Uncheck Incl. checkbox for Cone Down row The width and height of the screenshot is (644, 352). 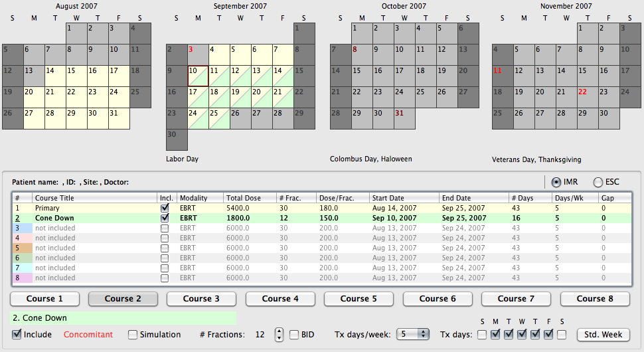tap(165, 219)
